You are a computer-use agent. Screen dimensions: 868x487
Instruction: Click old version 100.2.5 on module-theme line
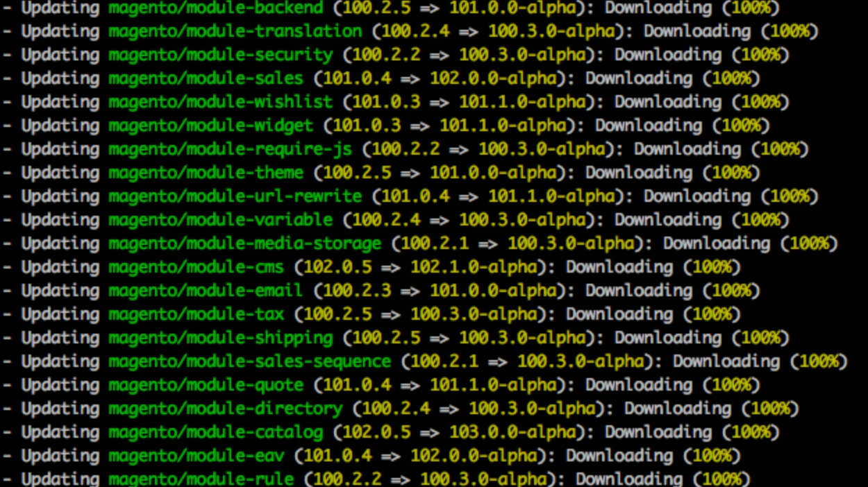(x=357, y=173)
